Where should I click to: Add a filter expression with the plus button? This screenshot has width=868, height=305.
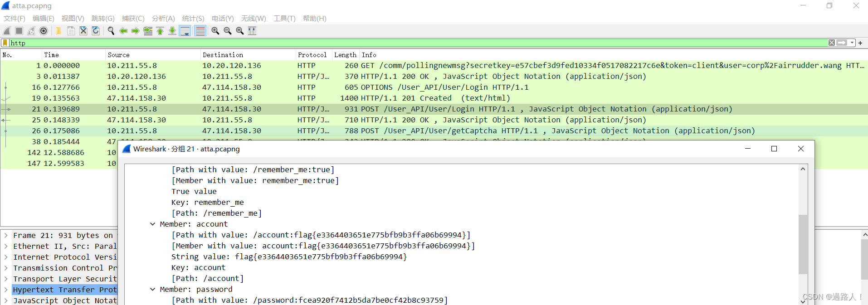pos(860,43)
